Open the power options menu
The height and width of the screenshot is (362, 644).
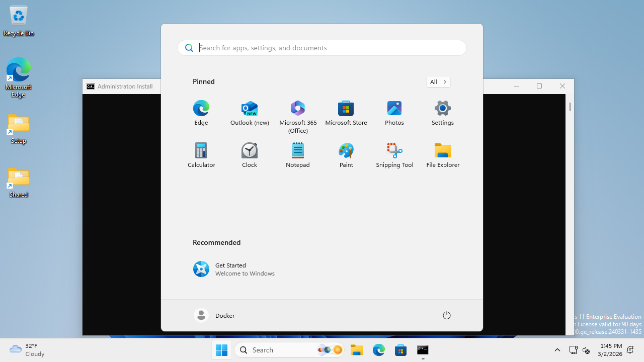coord(446,315)
